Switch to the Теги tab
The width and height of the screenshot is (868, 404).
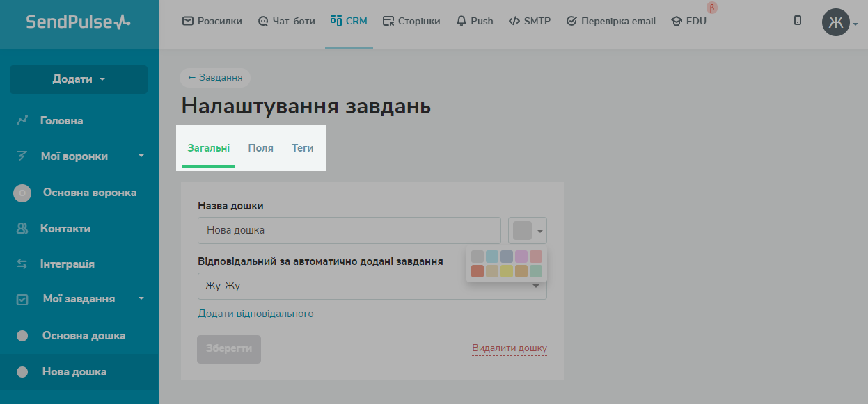tap(303, 148)
